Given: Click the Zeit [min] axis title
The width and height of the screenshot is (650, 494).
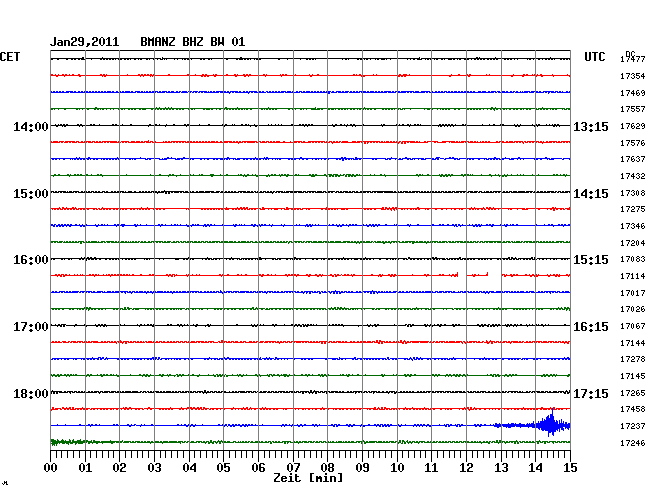Looking at the screenshot, I should pos(308,478).
